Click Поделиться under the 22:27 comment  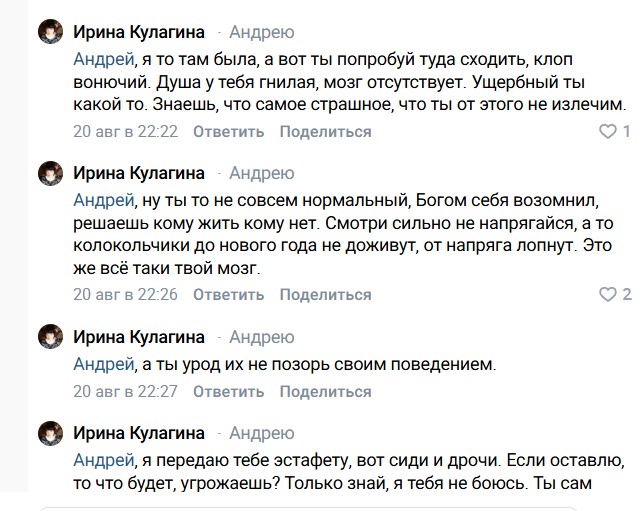coord(326,391)
